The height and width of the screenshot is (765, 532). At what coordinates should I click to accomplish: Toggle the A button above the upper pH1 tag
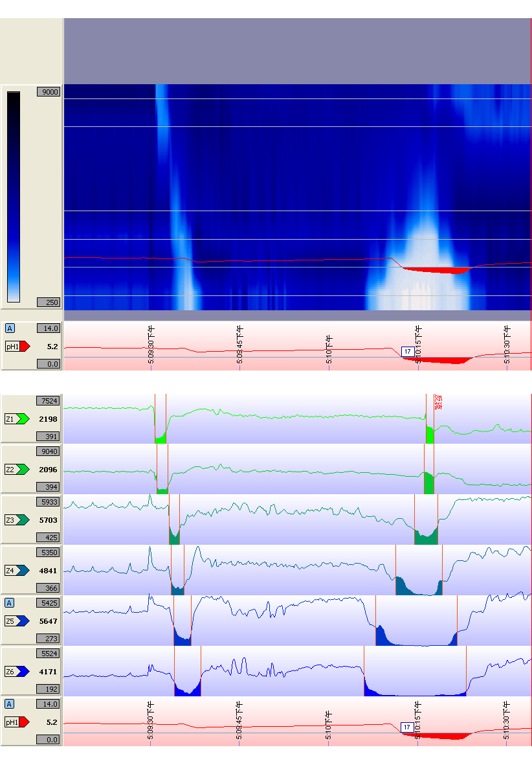[x=9, y=328]
